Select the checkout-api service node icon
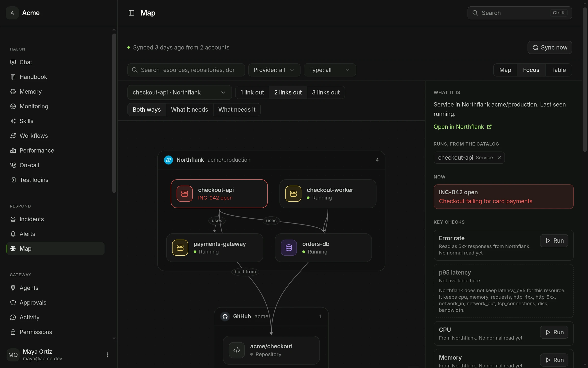Image resolution: width=588 pixels, height=368 pixels. pyautogui.click(x=184, y=194)
